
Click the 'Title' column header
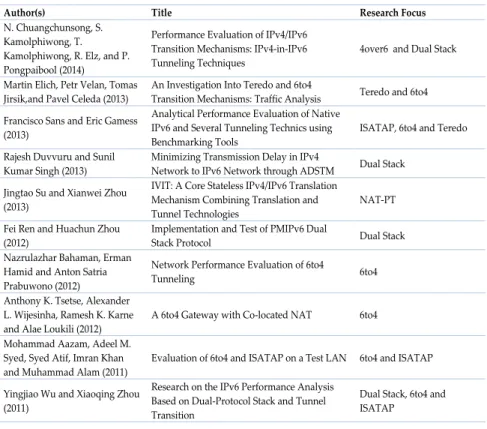[x=162, y=13]
